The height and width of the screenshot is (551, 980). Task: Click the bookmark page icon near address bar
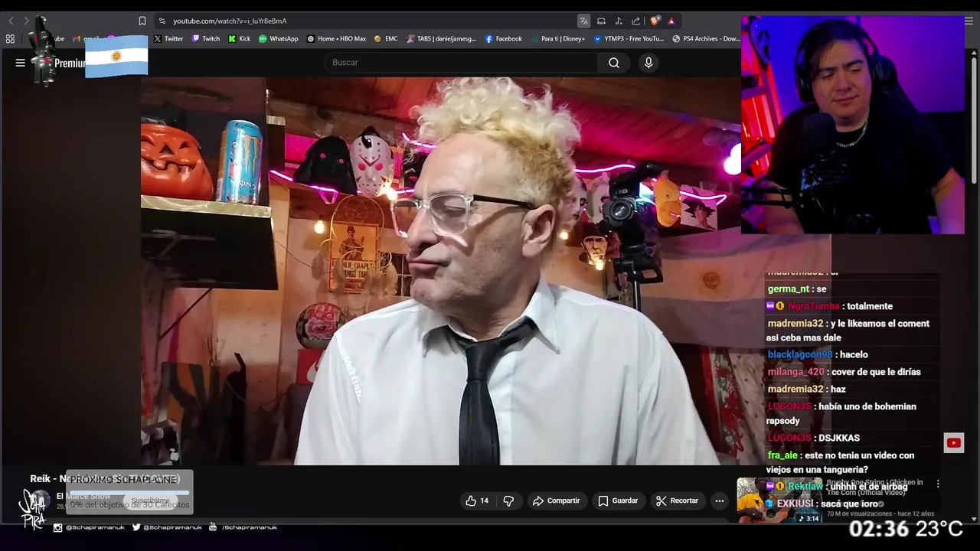142,21
